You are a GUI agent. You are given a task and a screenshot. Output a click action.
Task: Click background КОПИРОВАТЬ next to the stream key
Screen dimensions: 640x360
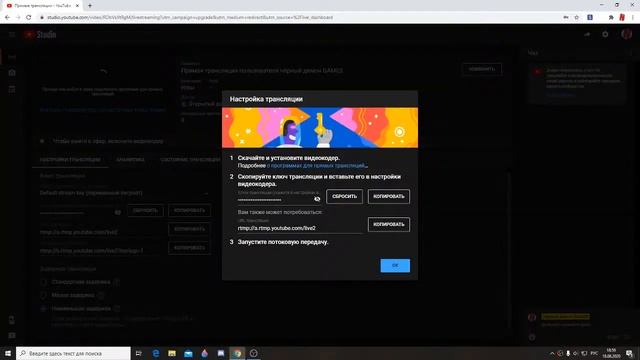coord(189,211)
